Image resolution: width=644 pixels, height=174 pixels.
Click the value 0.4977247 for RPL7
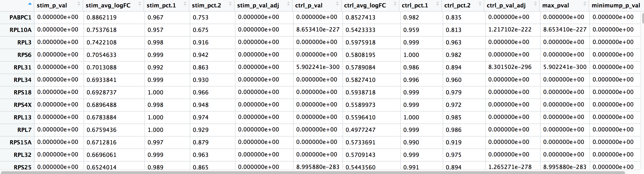(361, 130)
